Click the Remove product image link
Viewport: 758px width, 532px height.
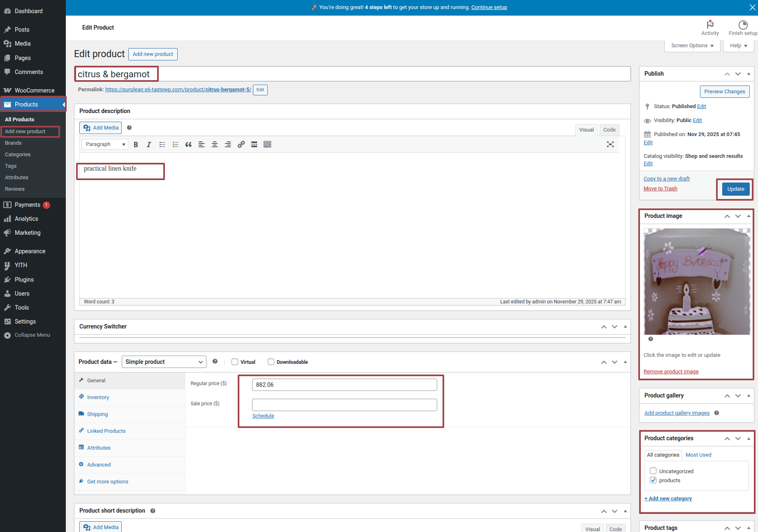tap(671, 372)
